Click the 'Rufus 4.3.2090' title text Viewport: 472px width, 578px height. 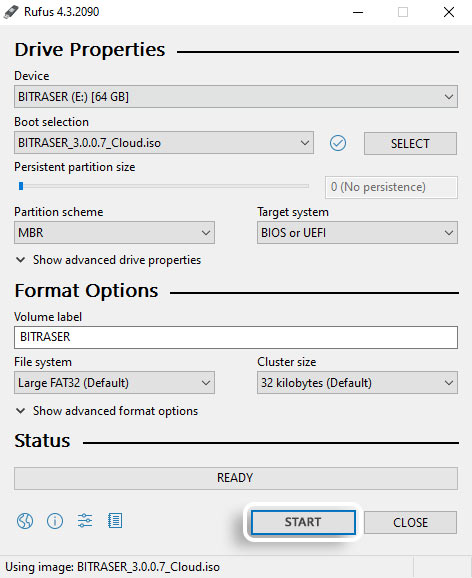pos(62,12)
